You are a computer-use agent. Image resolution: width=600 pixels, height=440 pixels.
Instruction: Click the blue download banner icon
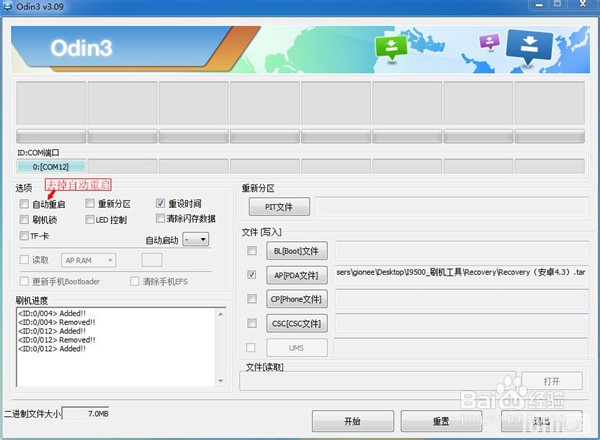(x=529, y=46)
